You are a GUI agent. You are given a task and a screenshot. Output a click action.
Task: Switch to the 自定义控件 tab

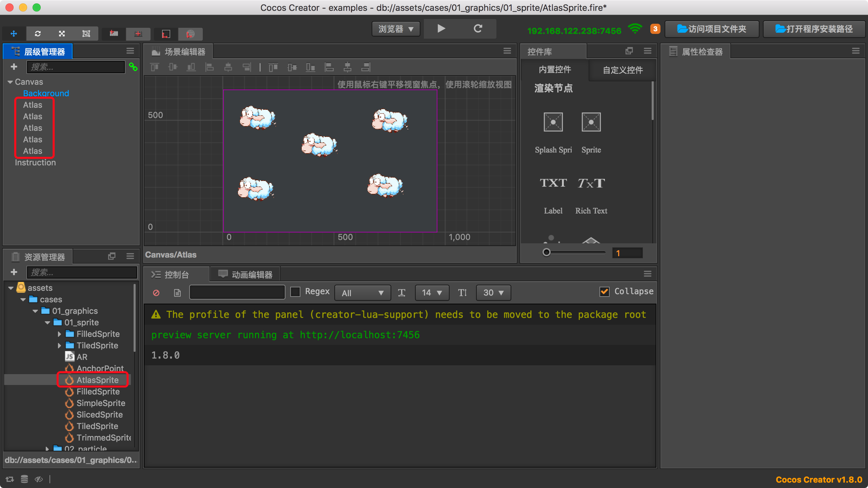pyautogui.click(x=623, y=70)
